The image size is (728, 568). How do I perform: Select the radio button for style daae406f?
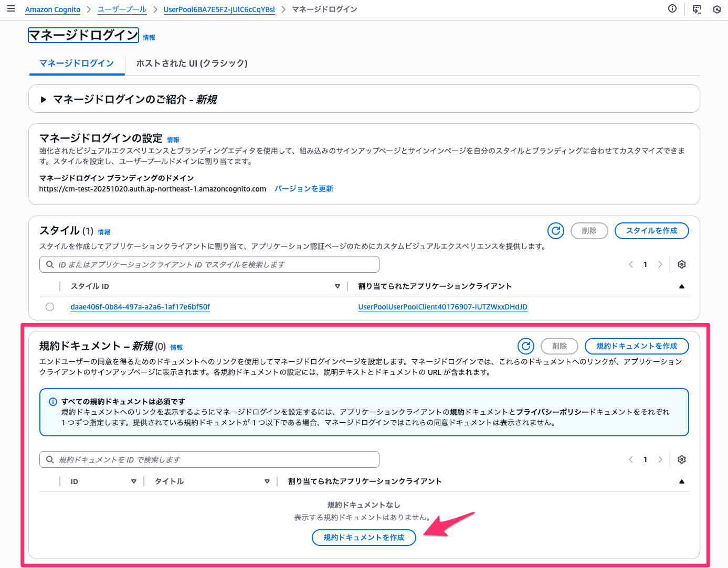pyautogui.click(x=50, y=307)
